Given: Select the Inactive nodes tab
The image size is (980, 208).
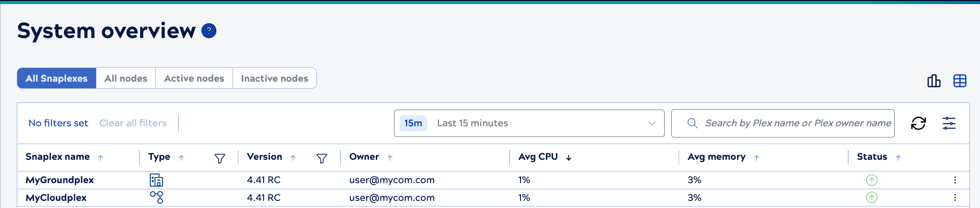Looking at the screenshot, I should coord(275,79).
